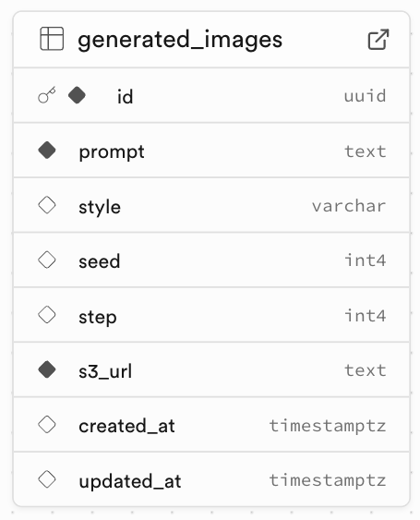
Task: Select the updated_at column name
Action: [130, 481]
